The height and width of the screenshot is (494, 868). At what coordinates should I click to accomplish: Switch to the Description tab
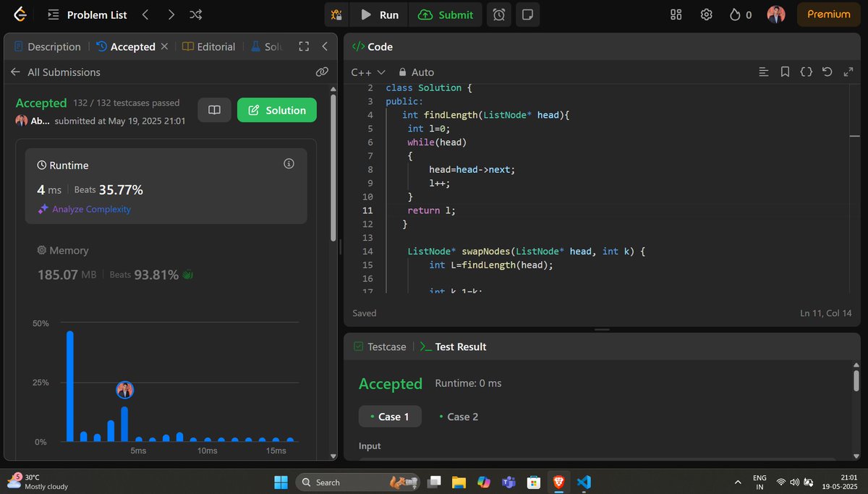pos(47,46)
